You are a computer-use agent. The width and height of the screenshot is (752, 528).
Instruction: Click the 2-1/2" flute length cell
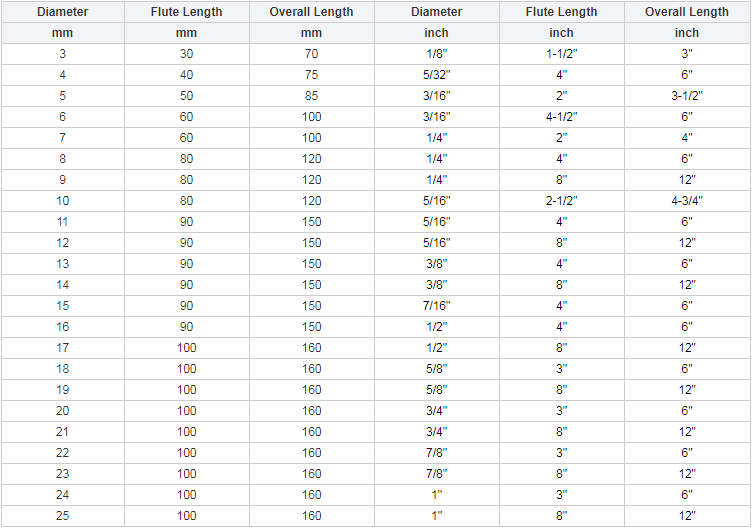(561, 200)
